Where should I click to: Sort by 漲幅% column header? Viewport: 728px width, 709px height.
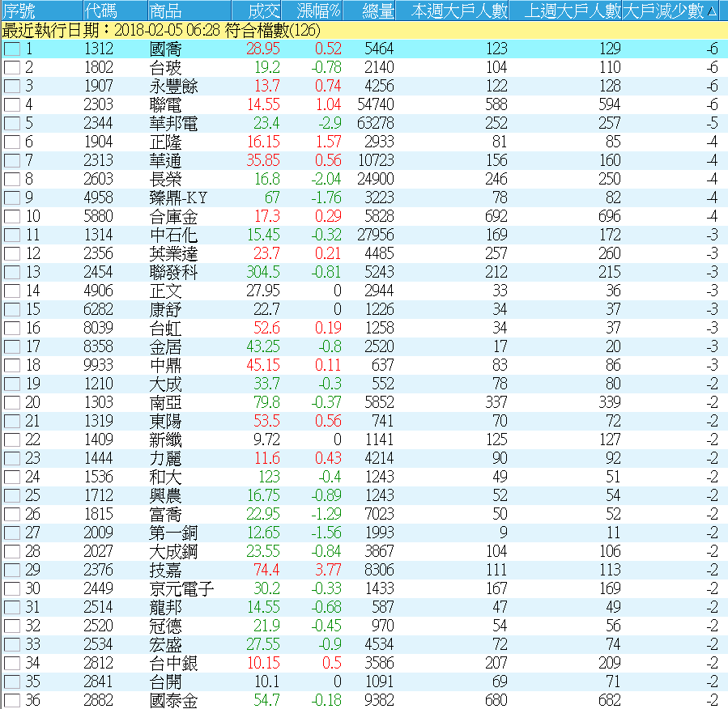(x=313, y=11)
